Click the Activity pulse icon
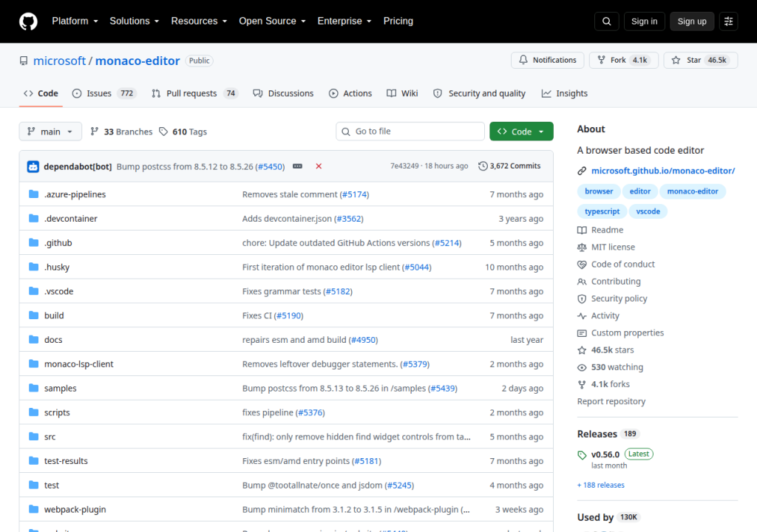 (x=582, y=316)
